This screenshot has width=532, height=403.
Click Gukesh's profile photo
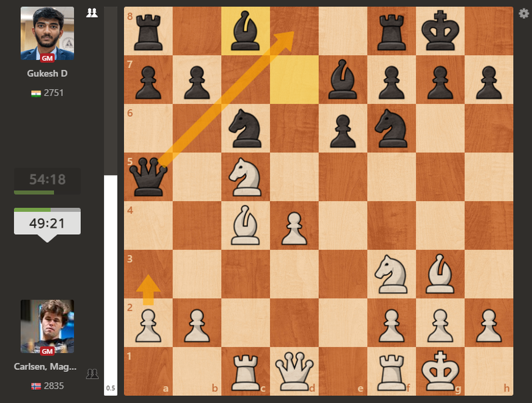(x=47, y=34)
